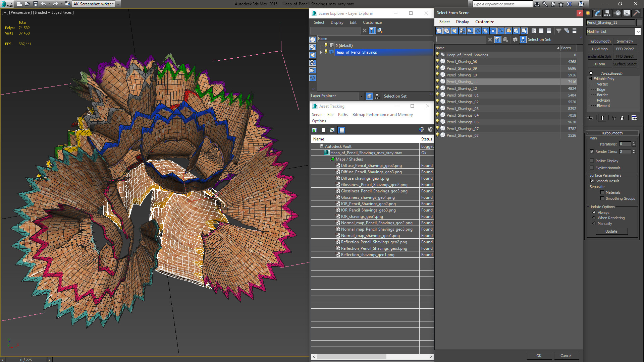Open the Layer Explorer dropdown at bottom
644x362 pixels.
point(361,96)
